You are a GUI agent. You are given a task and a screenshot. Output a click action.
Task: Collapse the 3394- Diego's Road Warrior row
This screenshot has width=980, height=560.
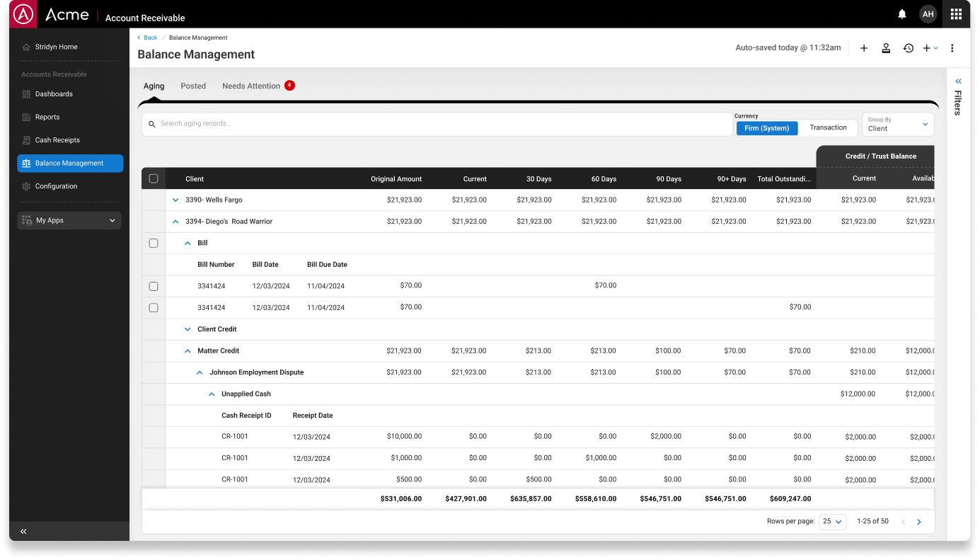[175, 222]
